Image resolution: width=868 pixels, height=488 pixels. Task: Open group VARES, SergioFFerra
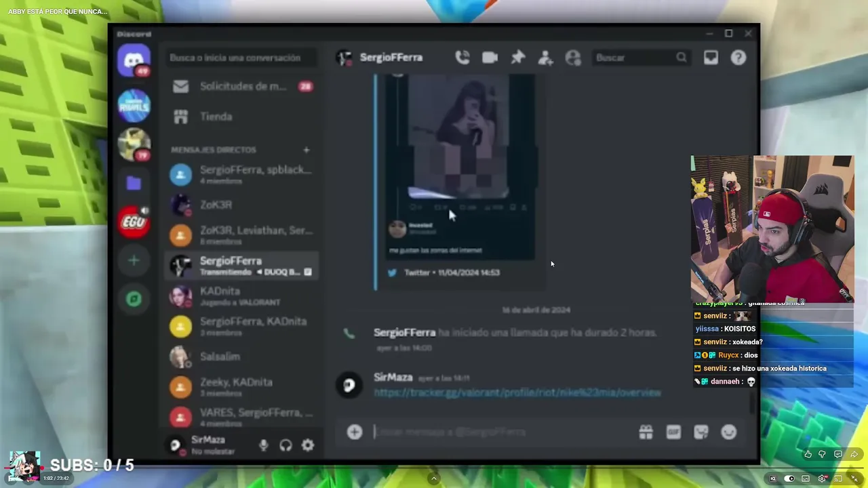[241, 416]
